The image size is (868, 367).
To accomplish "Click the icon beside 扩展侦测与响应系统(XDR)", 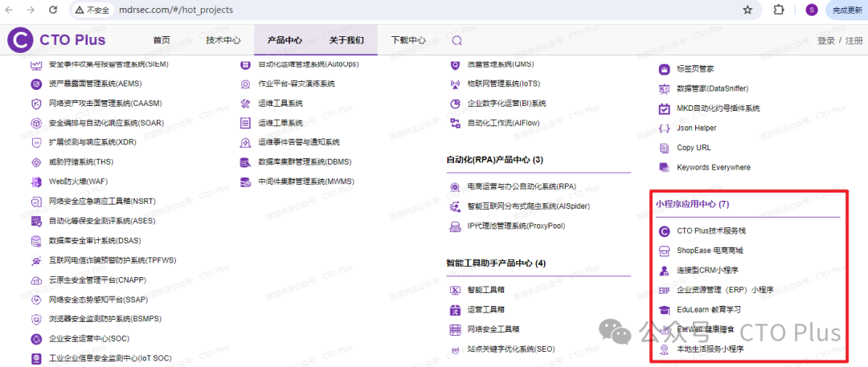I will pos(36,142).
